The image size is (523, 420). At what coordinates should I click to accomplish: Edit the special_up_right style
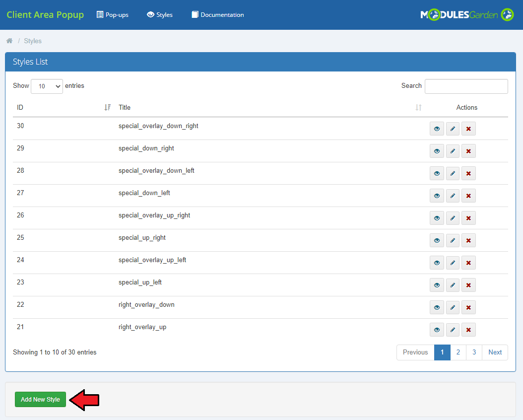453,240
